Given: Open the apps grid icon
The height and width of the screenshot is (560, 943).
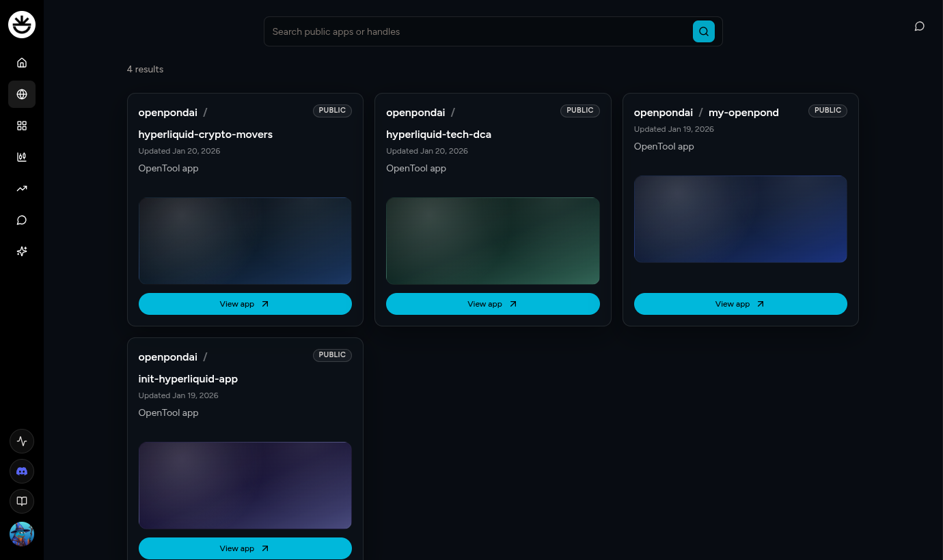Looking at the screenshot, I should pyautogui.click(x=22, y=126).
